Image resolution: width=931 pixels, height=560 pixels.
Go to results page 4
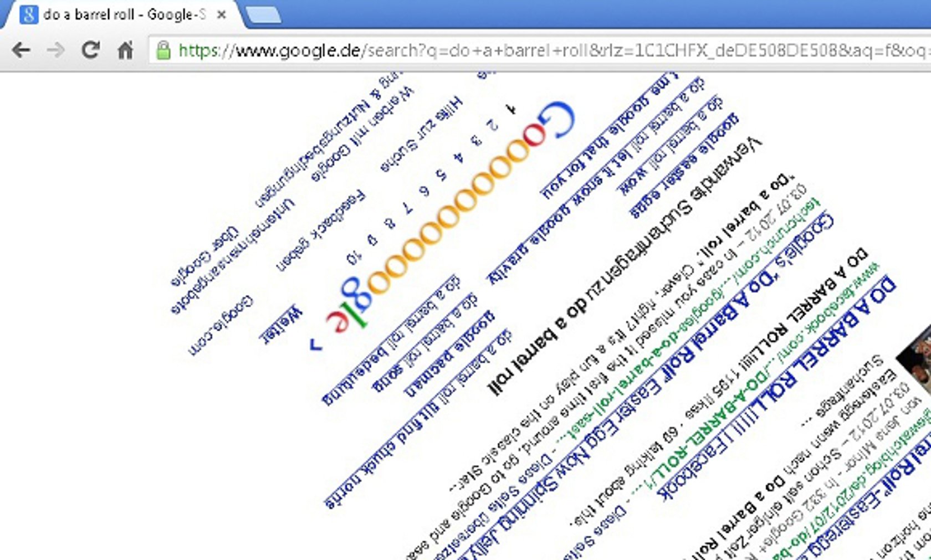coord(458,157)
